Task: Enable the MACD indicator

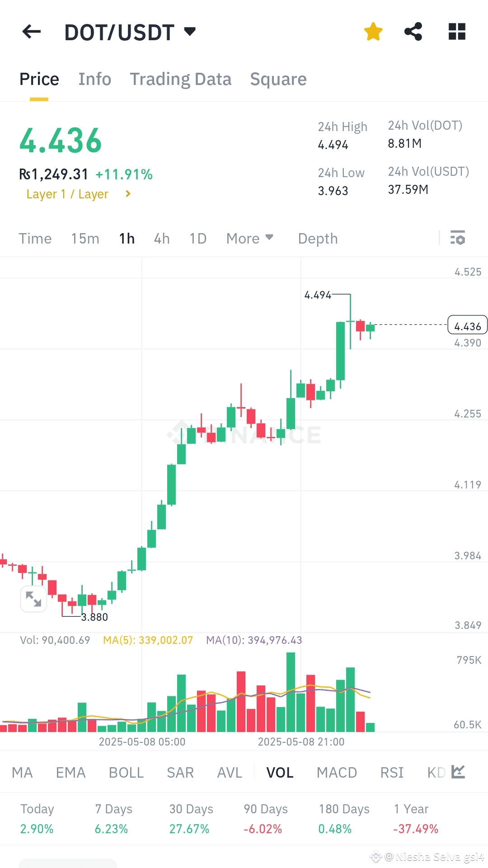Action: pyautogui.click(x=337, y=772)
